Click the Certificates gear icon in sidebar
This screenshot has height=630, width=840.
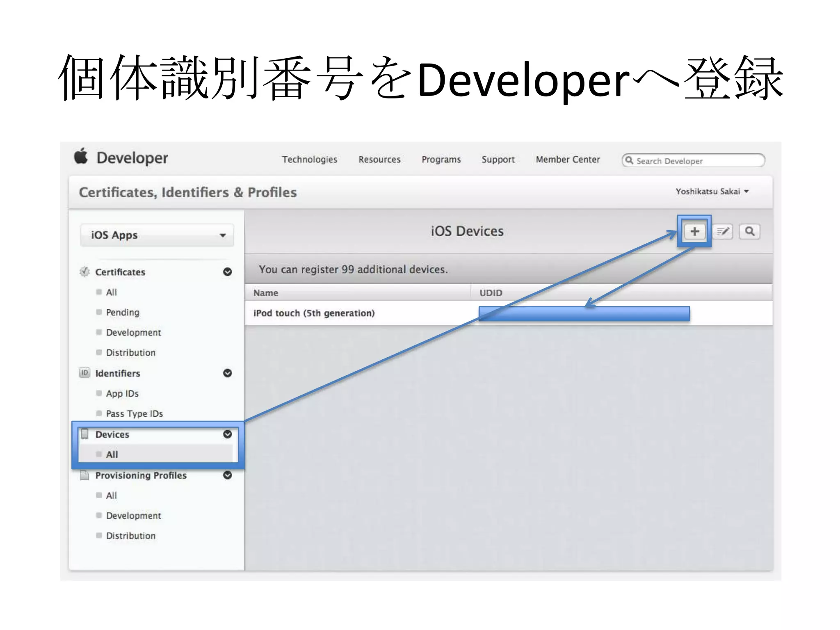coord(84,272)
